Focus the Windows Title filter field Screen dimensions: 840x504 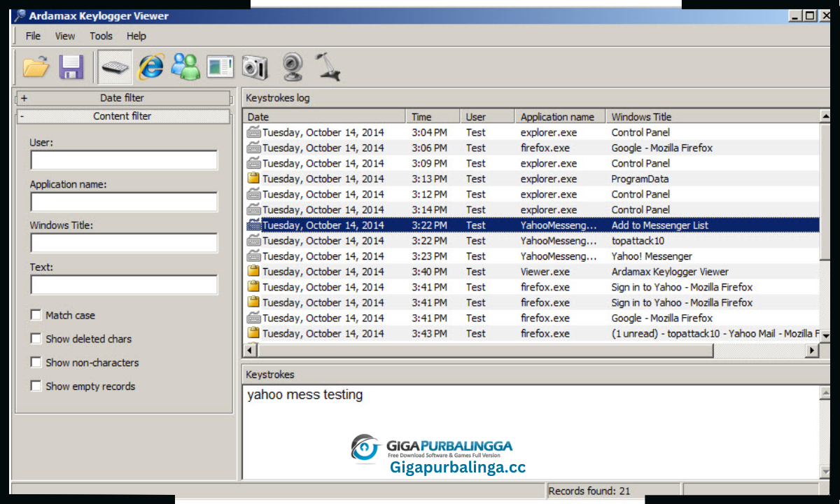pyautogui.click(x=124, y=243)
